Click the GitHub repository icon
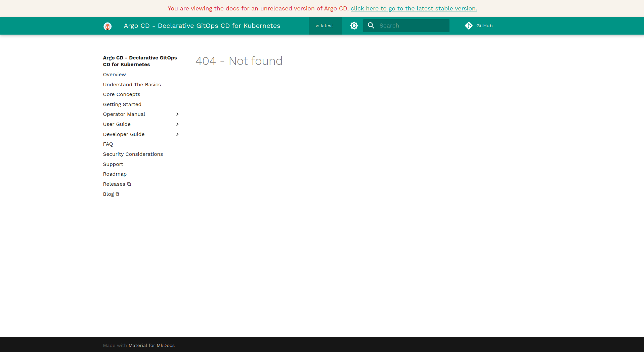644x352 pixels. tap(469, 26)
